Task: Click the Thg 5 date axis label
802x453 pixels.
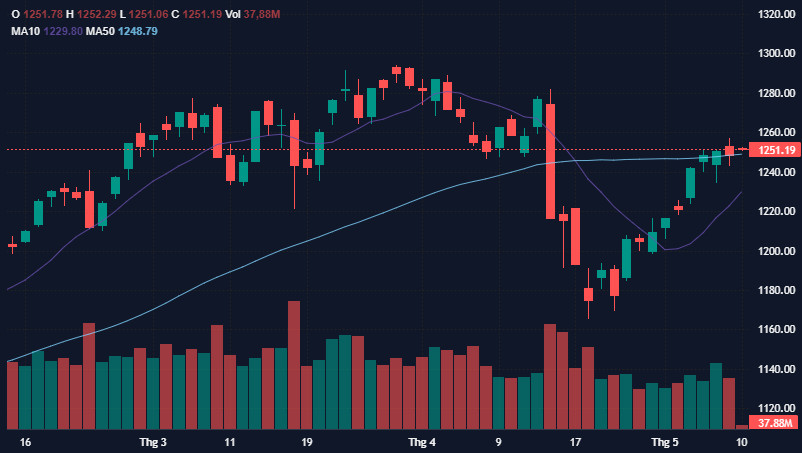Action: [665, 442]
